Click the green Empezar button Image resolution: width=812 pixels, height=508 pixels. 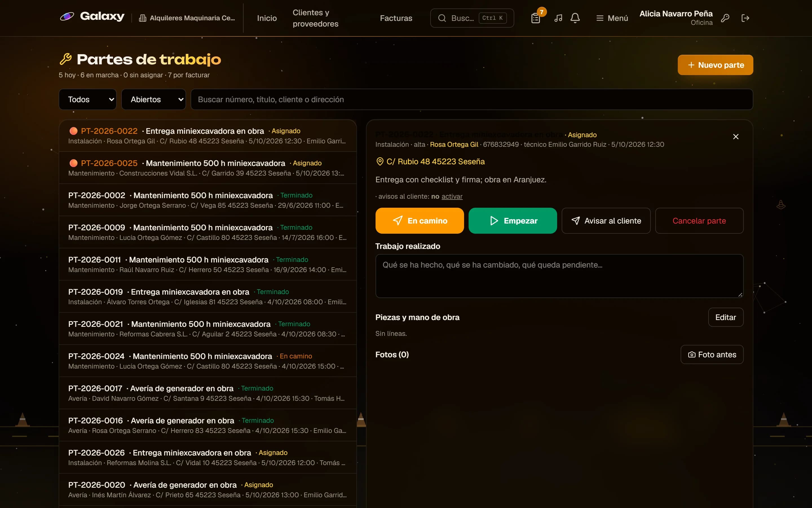(x=513, y=221)
